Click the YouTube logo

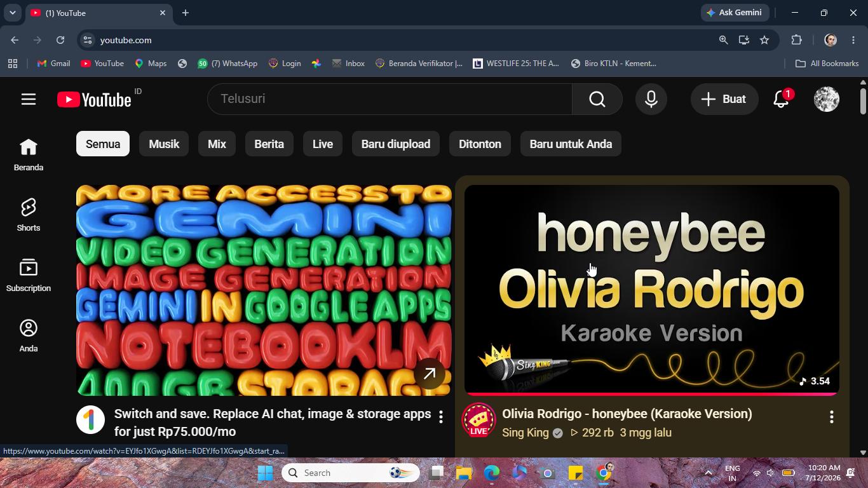click(x=94, y=99)
